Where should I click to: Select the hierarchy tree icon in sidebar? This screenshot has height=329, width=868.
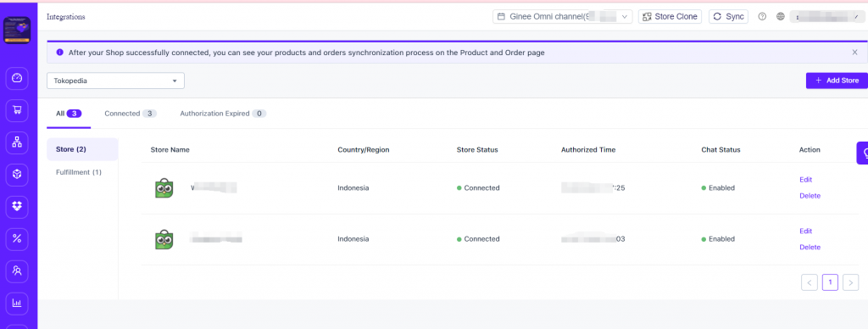coord(17,142)
